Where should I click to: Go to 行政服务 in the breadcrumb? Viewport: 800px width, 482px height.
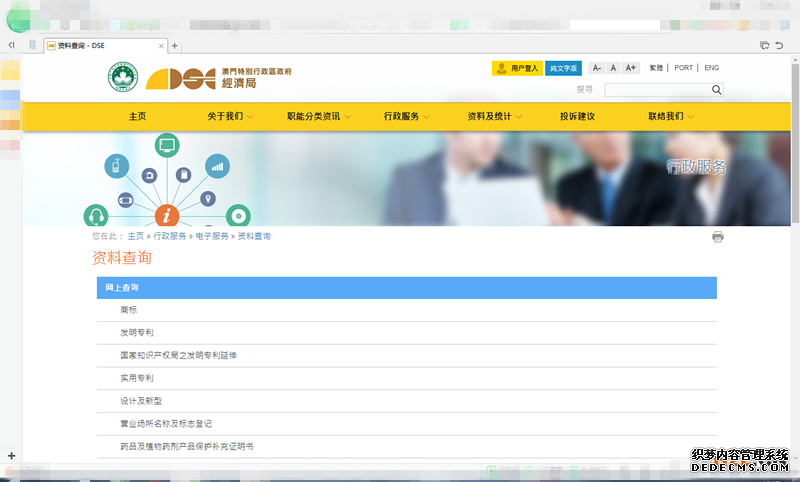(x=170, y=236)
